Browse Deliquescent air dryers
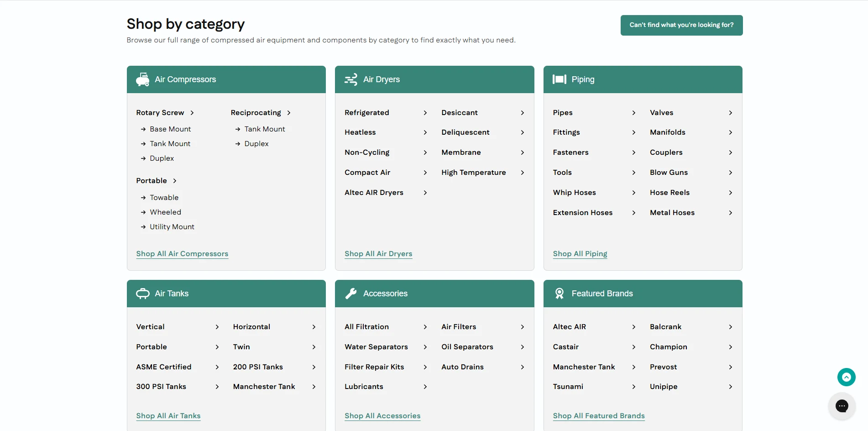The width and height of the screenshot is (868, 431). pos(465,132)
